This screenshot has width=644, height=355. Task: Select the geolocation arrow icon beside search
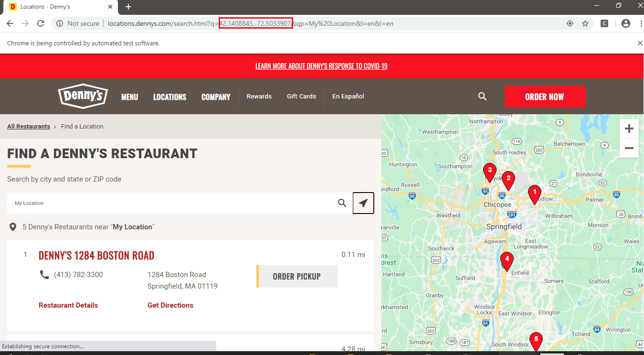(363, 203)
